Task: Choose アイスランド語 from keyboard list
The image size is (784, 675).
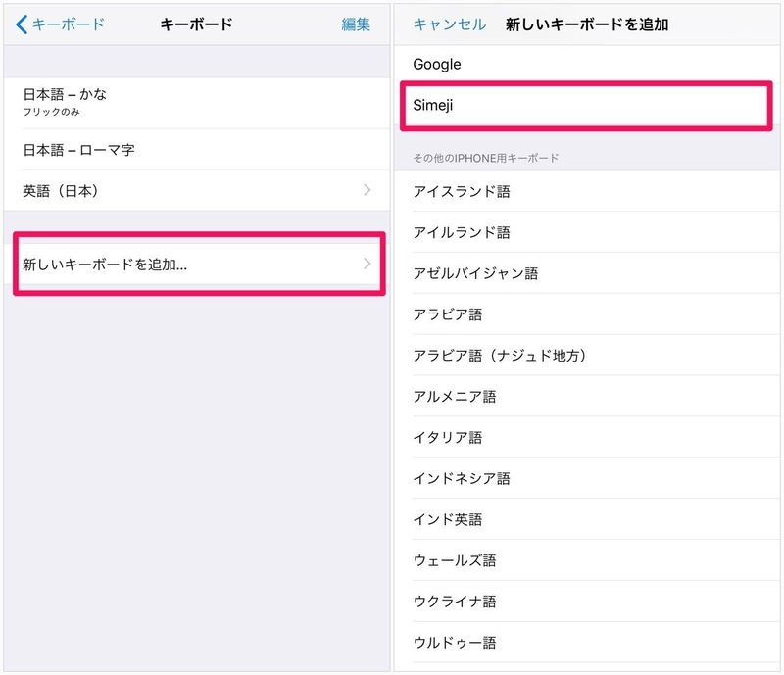Action: [x=586, y=191]
